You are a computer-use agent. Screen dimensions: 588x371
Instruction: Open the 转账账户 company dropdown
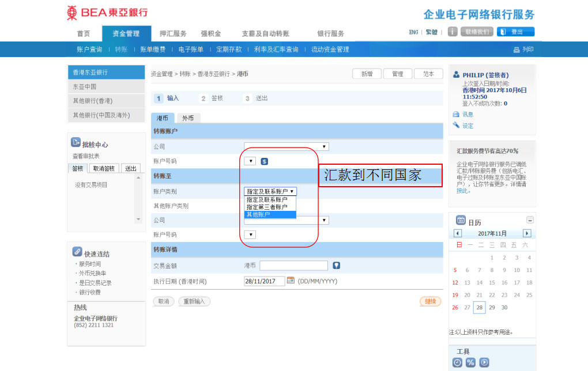287,147
